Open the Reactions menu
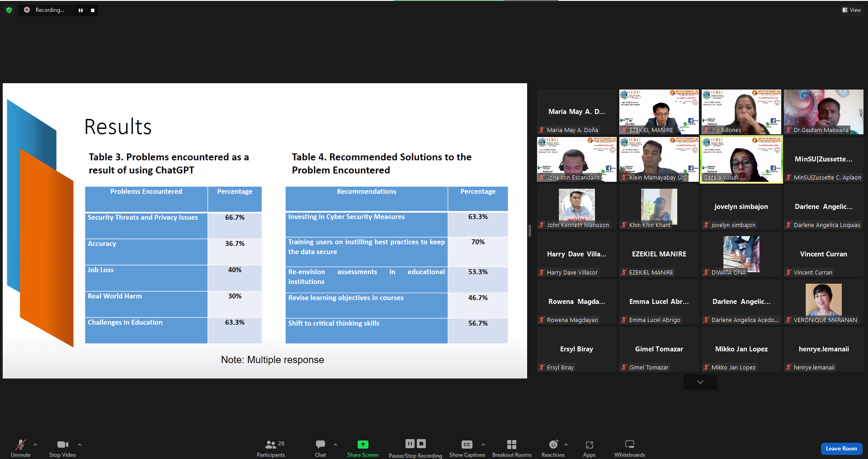Screen dimensions: 868x459 pyautogui.click(x=553, y=448)
